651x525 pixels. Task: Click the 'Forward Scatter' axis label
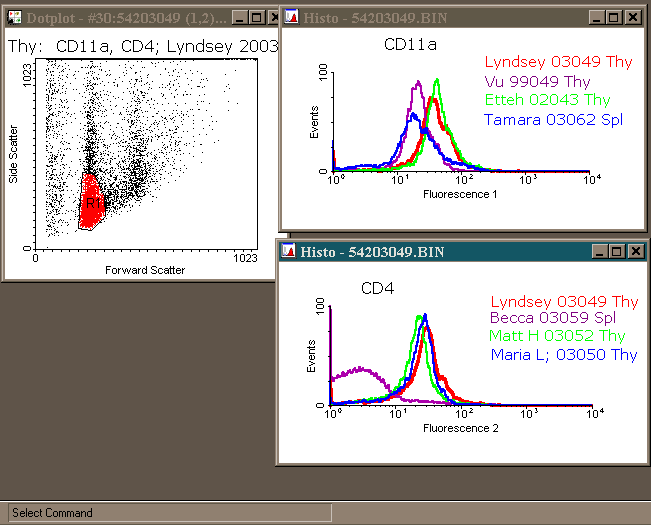tap(145, 270)
